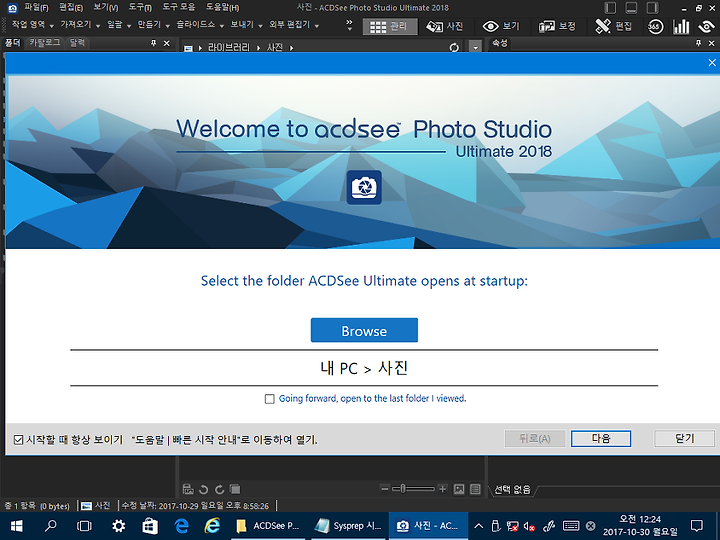Open the Dashboard bar chart icon

[x=681, y=27]
